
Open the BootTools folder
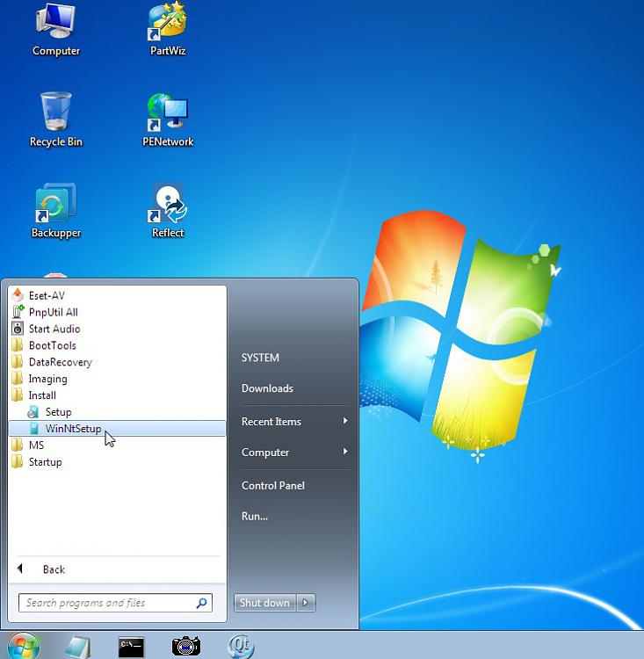(x=117, y=345)
